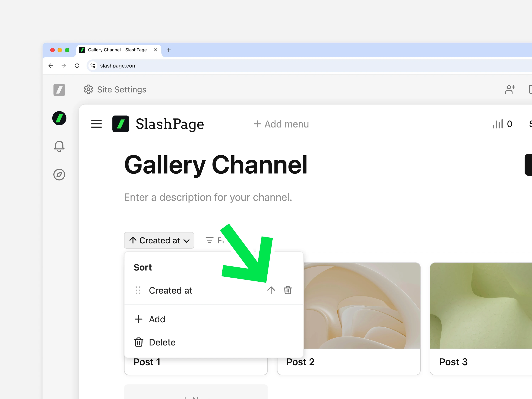Open Post 2 thumbnail image

point(362,306)
